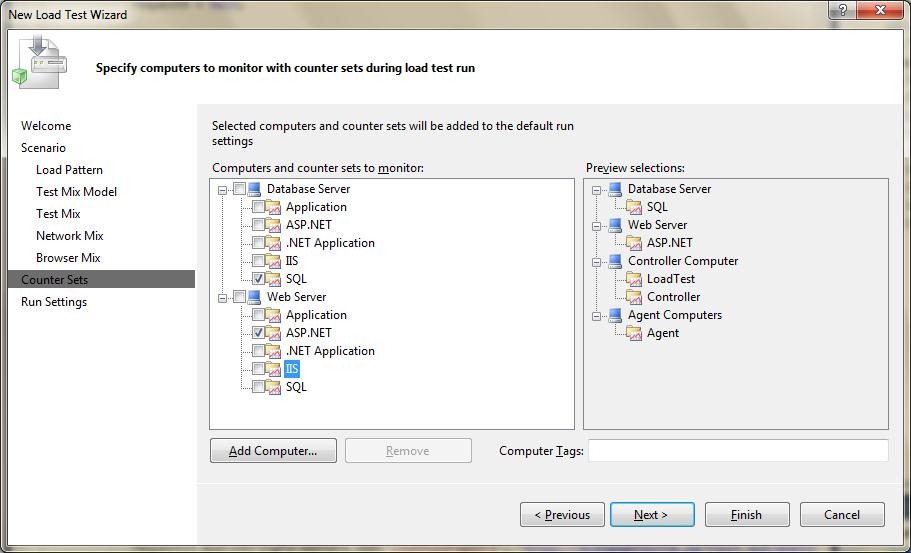This screenshot has width=911, height=553.
Task: Collapse the Database Server node in the monitor tree
Action: click(x=223, y=190)
